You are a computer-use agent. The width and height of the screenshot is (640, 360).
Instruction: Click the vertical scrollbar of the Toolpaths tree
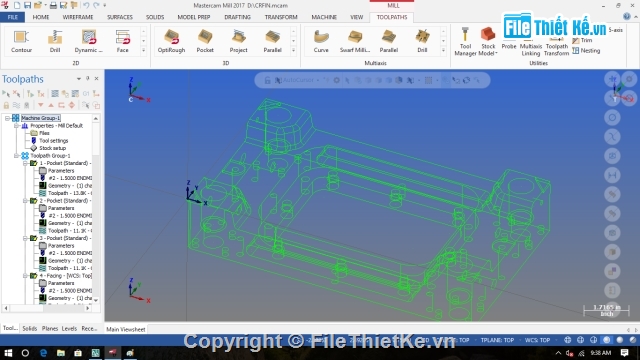96,209
